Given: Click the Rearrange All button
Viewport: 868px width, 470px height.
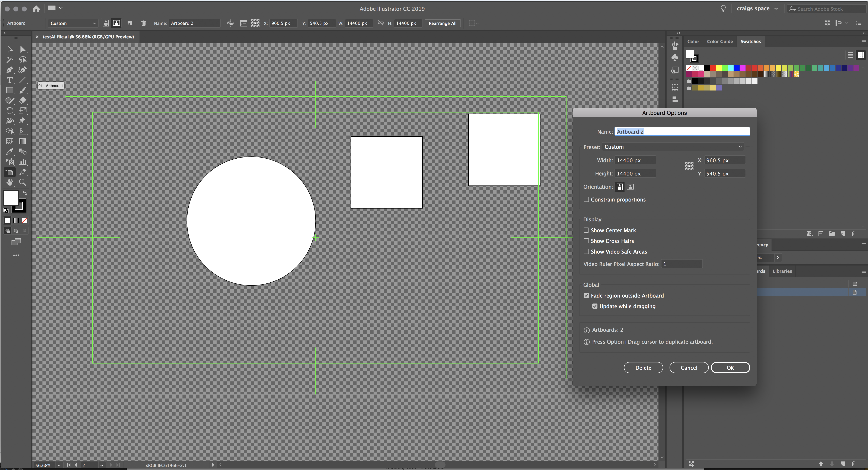Looking at the screenshot, I should [x=442, y=23].
